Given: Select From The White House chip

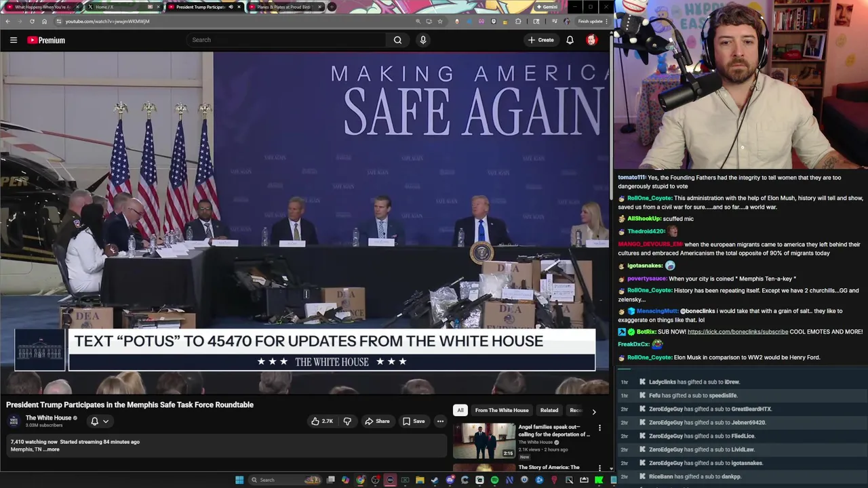Looking at the screenshot, I should pyautogui.click(x=502, y=410).
